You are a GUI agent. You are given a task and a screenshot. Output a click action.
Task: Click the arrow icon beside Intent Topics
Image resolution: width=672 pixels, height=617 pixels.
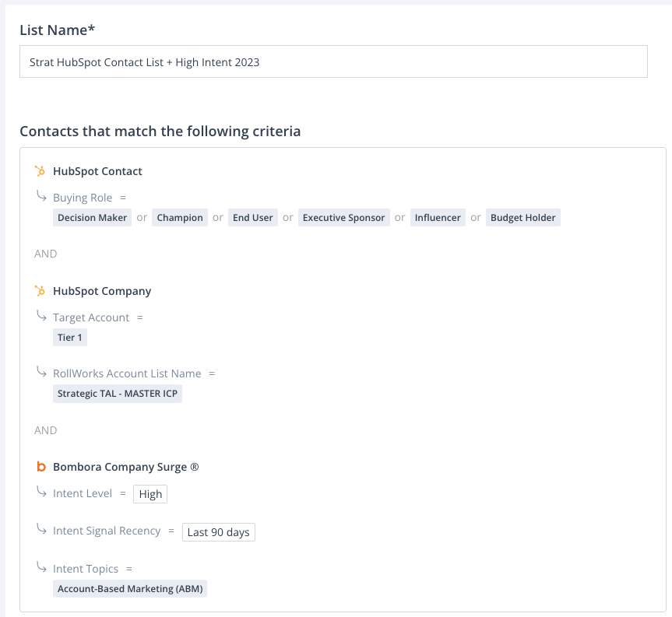pos(41,567)
